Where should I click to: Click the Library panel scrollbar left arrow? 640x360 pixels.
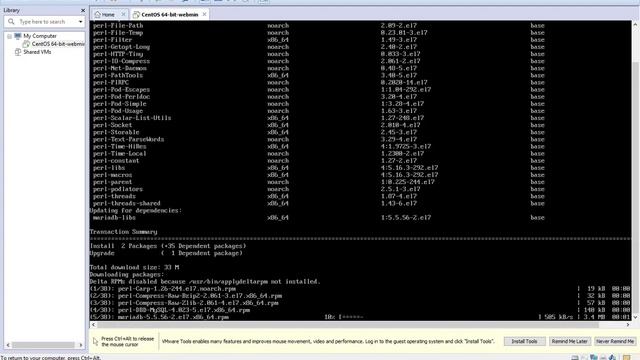coord(8,345)
